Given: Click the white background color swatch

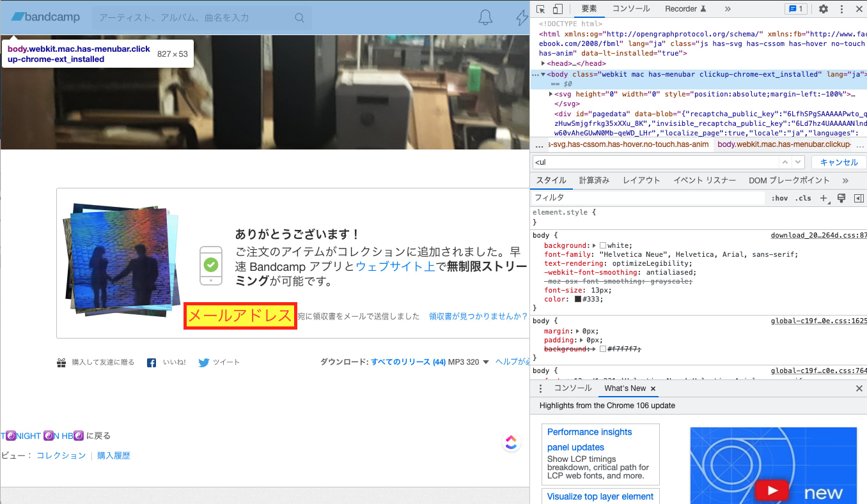Looking at the screenshot, I should click(x=602, y=245).
